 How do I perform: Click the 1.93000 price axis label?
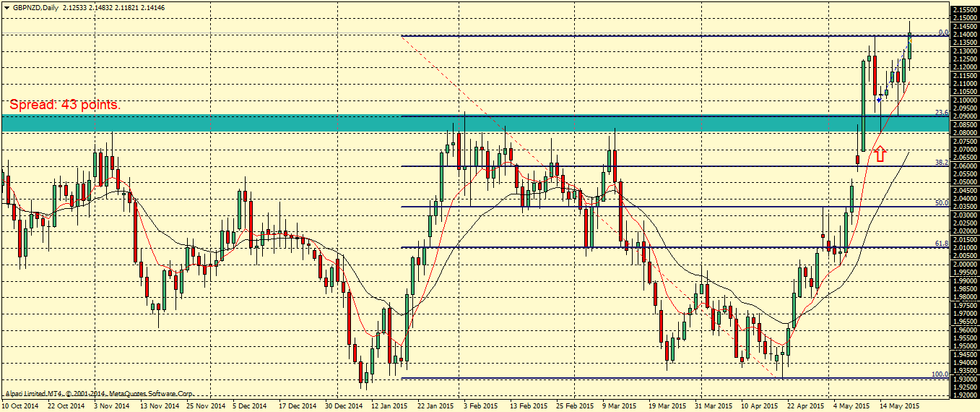pyautogui.click(x=965, y=379)
